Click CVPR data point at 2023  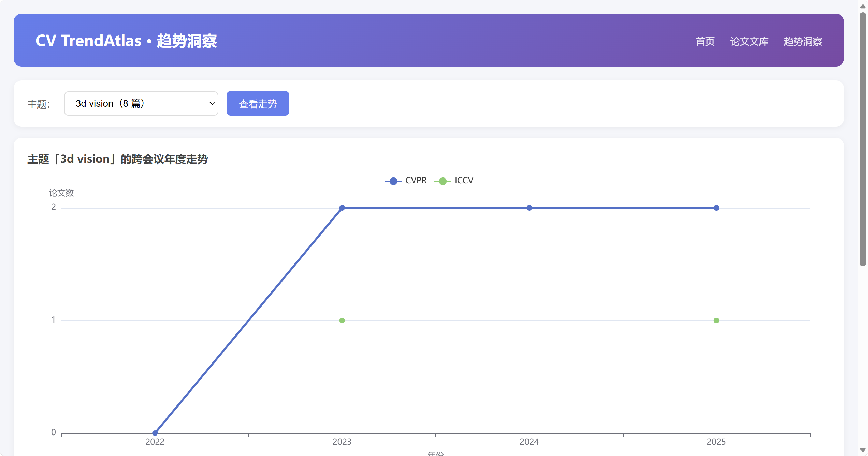(x=342, y=208)
